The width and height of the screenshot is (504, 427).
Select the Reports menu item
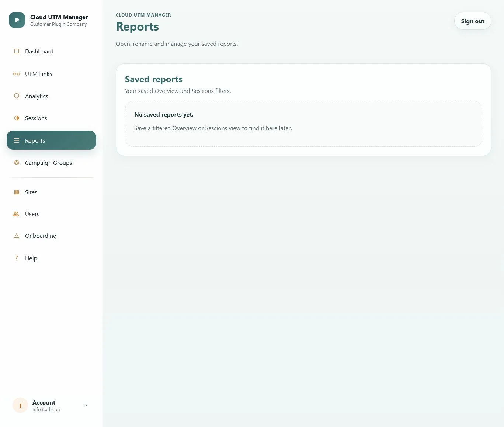click(51, 140)
